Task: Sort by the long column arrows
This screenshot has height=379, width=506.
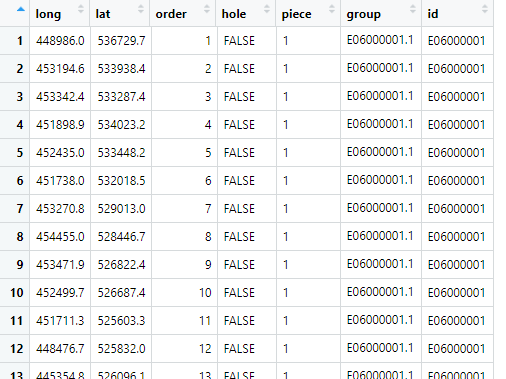Action: [x=81, y=9]
